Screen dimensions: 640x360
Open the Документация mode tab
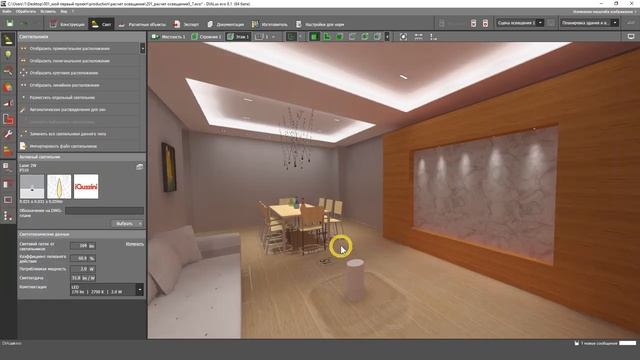pos(225,24)
